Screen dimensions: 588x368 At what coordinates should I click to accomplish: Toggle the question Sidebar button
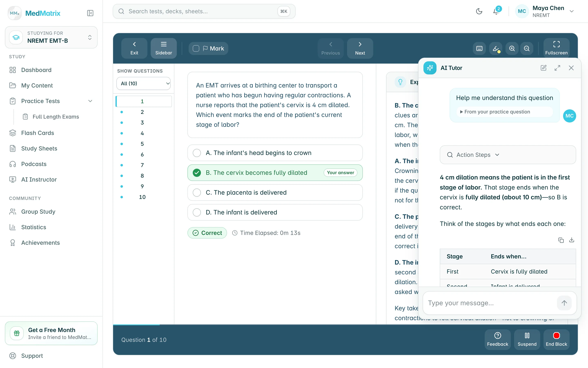point(164,48)
